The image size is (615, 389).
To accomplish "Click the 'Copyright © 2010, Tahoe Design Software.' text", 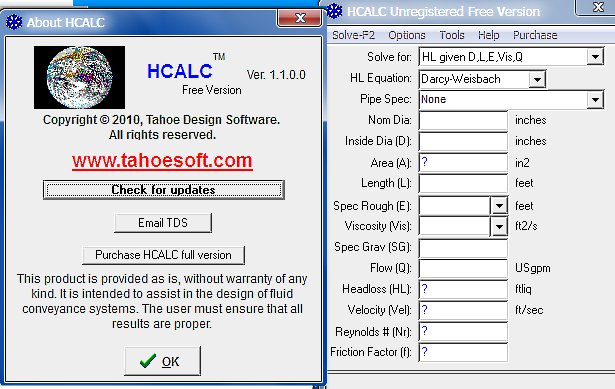I will (162, 120).
